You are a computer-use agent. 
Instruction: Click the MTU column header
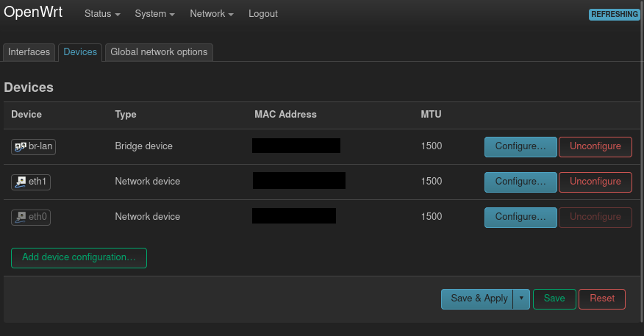click(431, 114)
